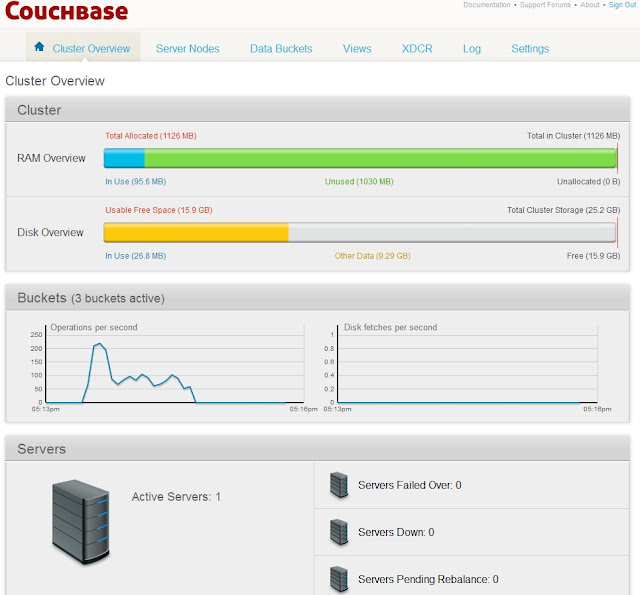Click the Active Servers: 1 text
Viewport: 640px width, 595px height.
[x=176, y=497]
